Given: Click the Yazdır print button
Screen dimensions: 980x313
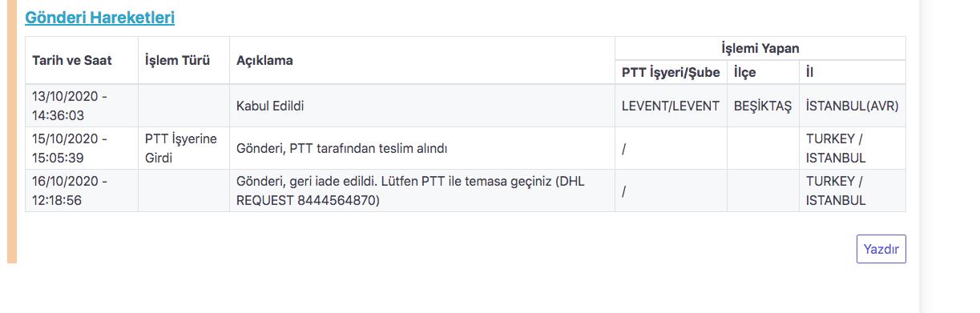Looking at the screenshot, I should coord(881,249).
